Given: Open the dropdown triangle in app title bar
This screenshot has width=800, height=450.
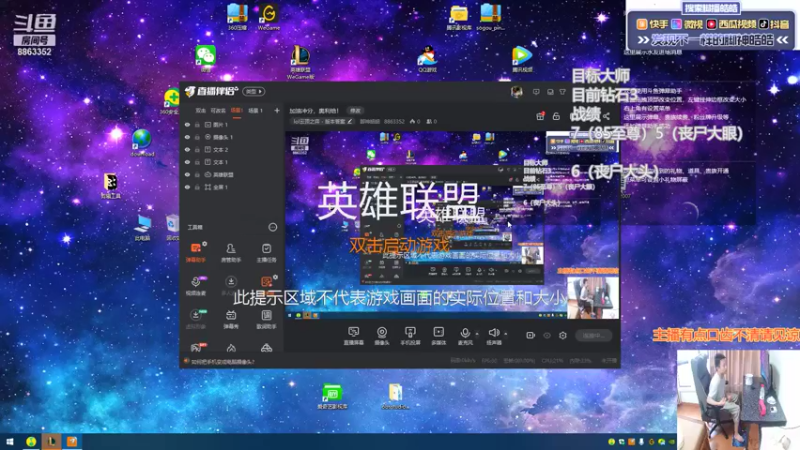Looking at the screenshot, I should coord(562,92).
